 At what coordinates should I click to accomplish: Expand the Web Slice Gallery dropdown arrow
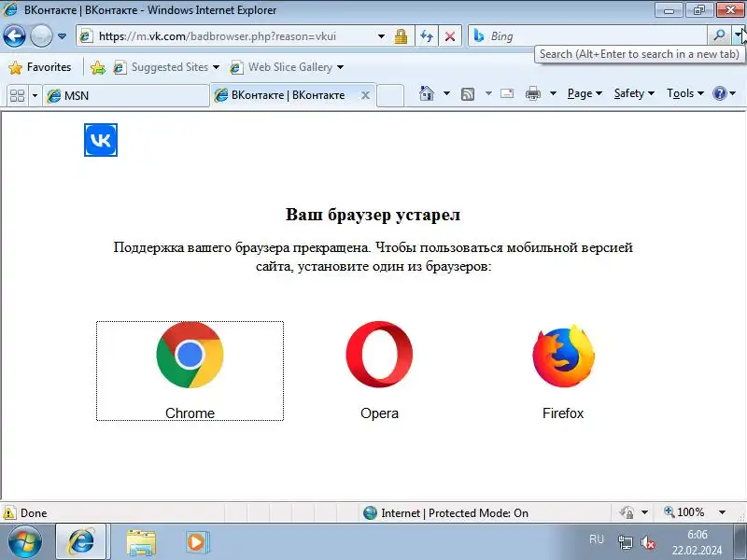click(x=340, y=67)
